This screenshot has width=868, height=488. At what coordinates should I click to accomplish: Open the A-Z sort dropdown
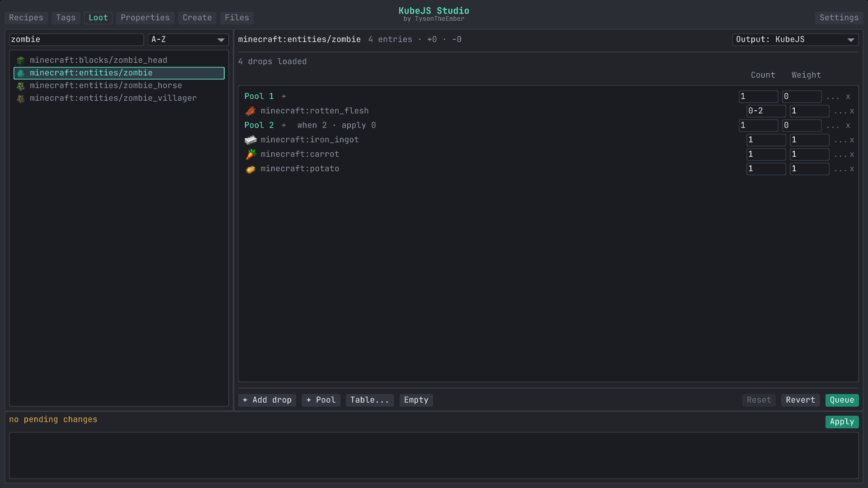point(188,40)
